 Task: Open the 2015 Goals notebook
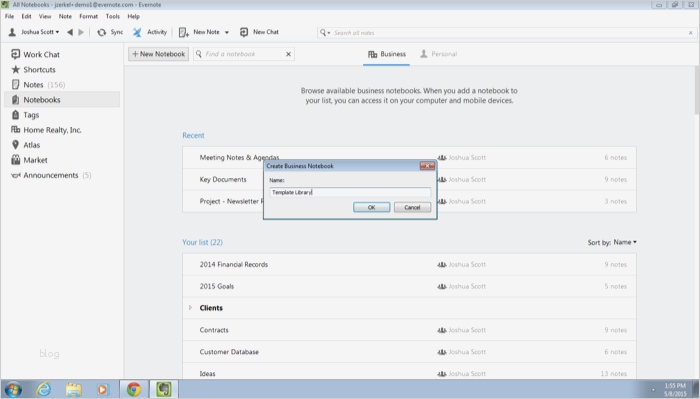[x=409, y=286]
